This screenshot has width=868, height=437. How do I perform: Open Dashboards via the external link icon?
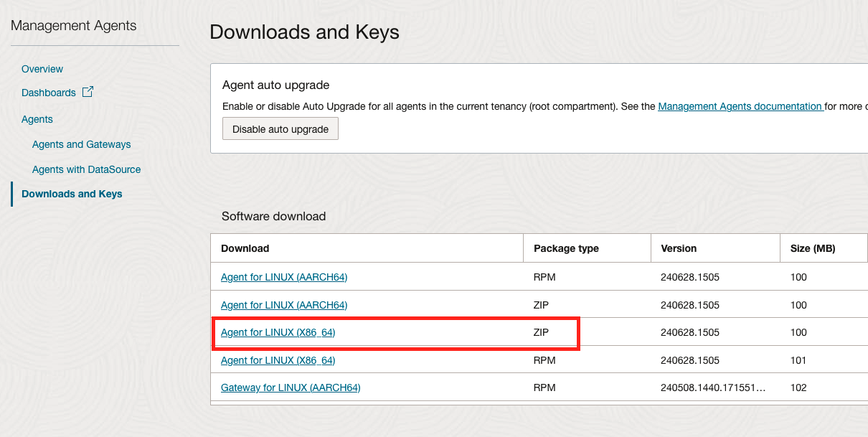point(88,92)
